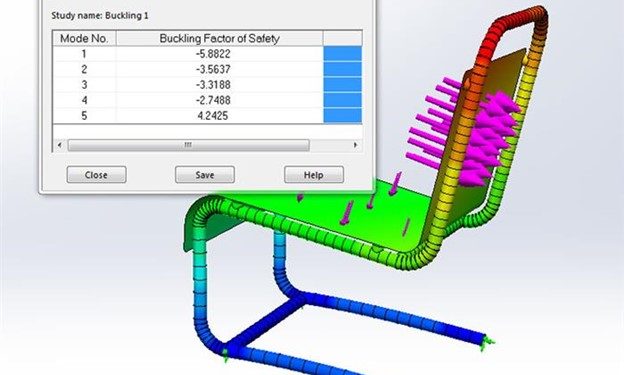Screen dimensions: 624x375
Task: Click the horizontal scrollbar right arrow
Action: click(x=355, y=145)
